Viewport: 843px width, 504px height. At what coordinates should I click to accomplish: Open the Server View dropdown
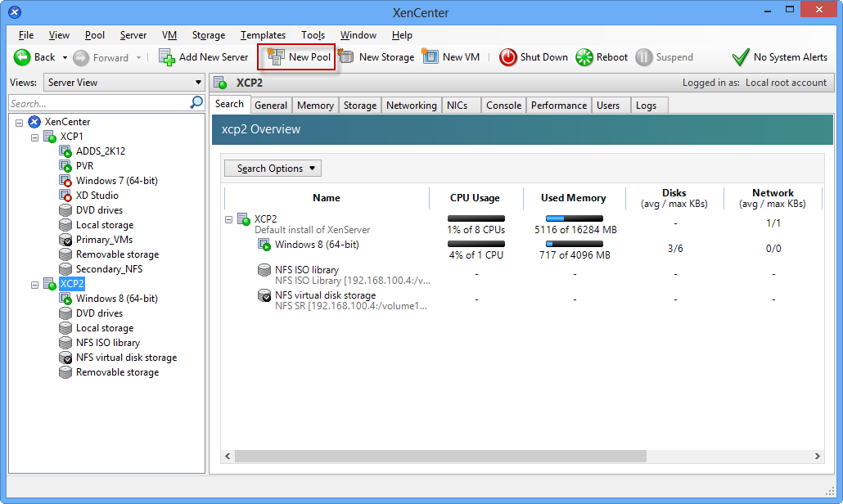(123, 83)
